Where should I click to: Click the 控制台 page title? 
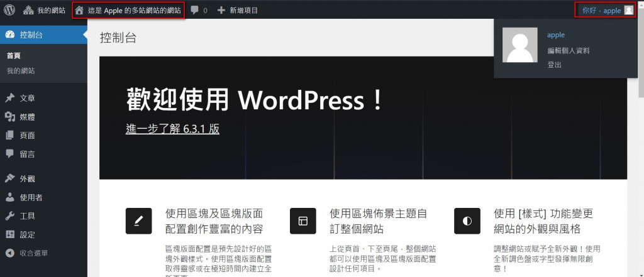click(118, 38)
